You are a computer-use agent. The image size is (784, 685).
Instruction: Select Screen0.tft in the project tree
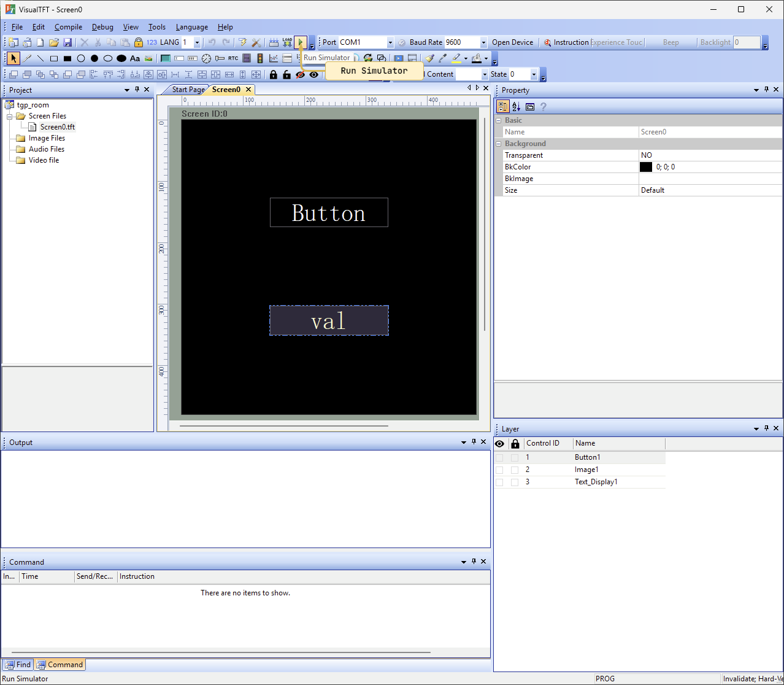[x=57, y=127]
